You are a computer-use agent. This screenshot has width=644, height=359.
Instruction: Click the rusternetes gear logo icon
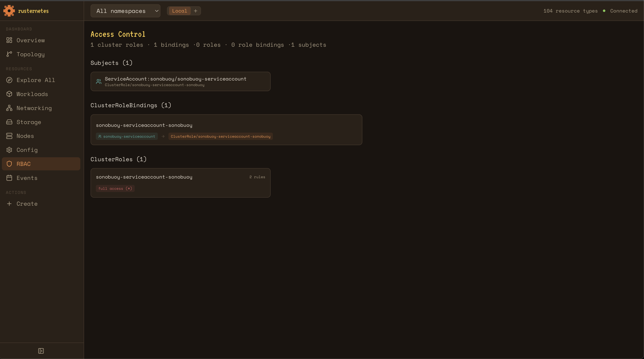point(9,11)
